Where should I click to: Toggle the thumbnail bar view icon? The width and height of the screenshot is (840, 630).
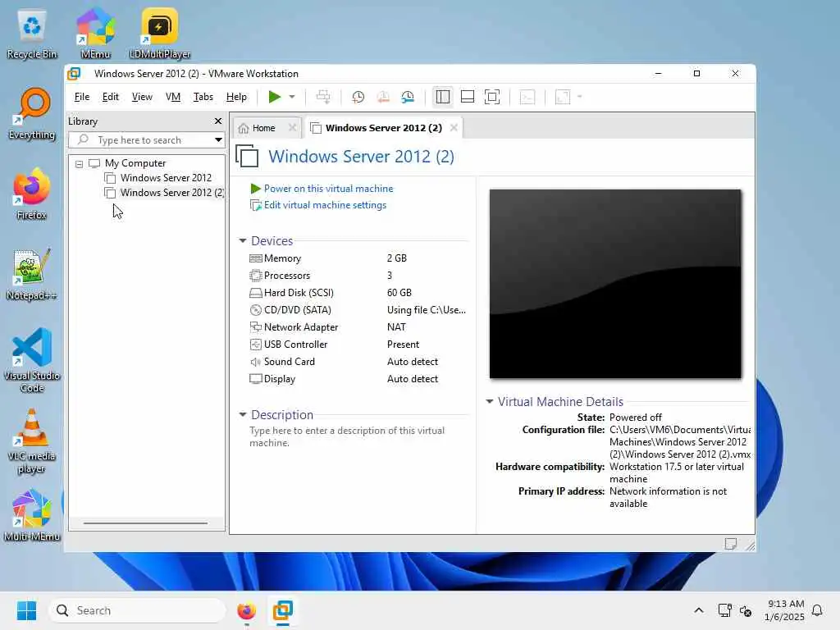(467, 97)
